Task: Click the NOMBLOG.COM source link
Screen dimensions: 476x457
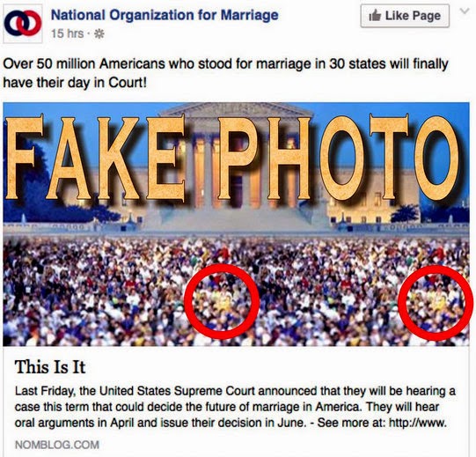Action: point(57,445)
